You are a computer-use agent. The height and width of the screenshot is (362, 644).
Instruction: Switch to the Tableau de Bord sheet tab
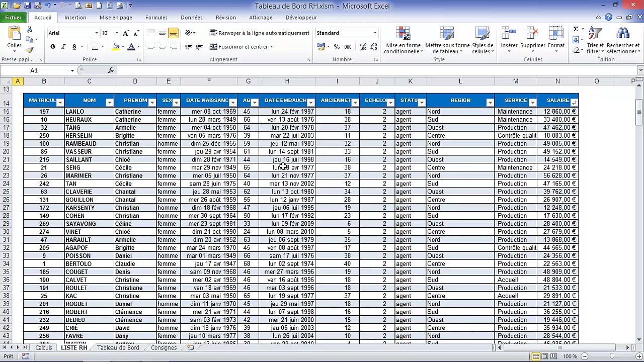(118, 347)
